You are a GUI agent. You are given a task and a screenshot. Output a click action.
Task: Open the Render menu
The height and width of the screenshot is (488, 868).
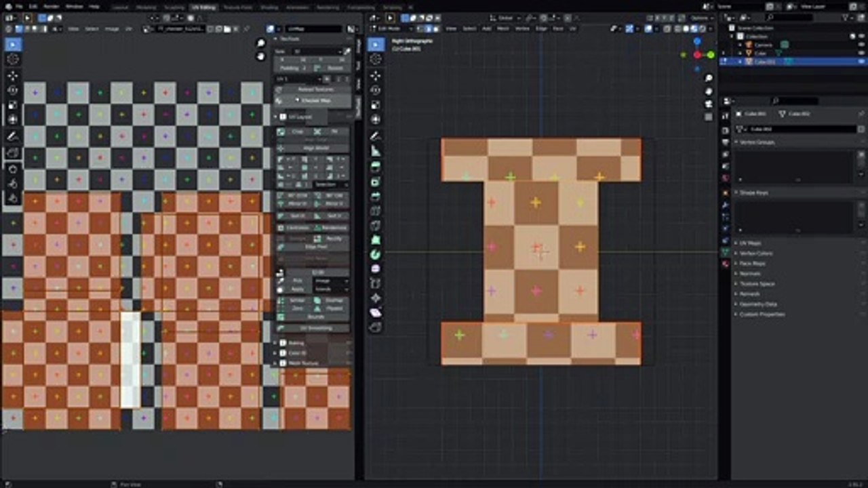(x=52, y=6)
